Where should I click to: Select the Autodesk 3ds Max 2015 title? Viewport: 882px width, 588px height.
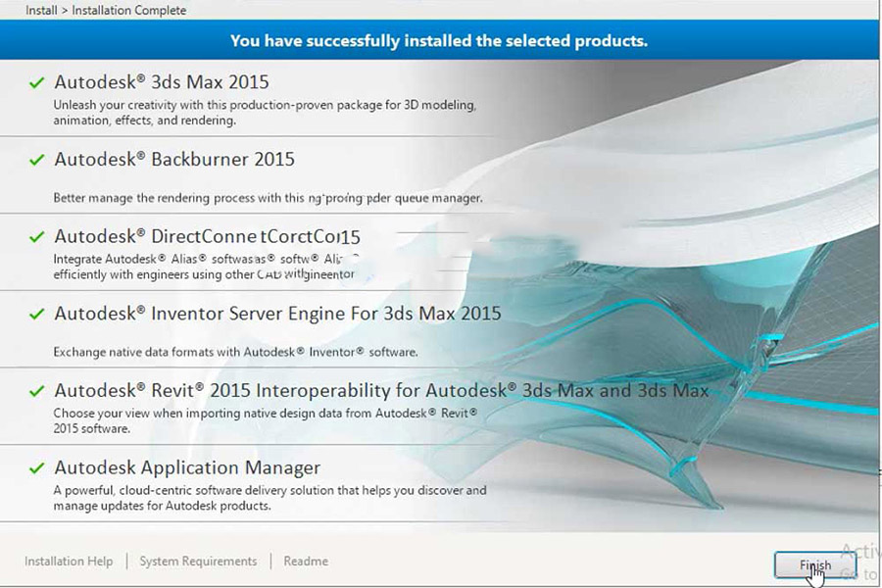[162, 82]
